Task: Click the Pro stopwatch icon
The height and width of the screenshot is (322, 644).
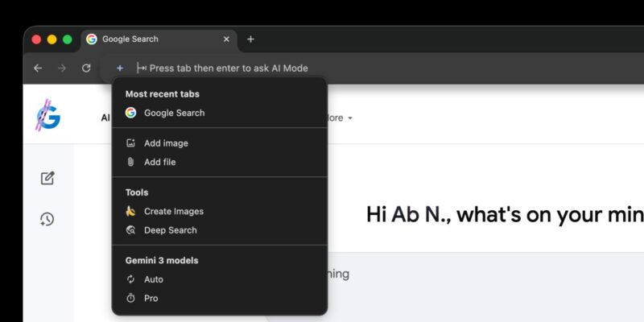Action: pos(130,298)
